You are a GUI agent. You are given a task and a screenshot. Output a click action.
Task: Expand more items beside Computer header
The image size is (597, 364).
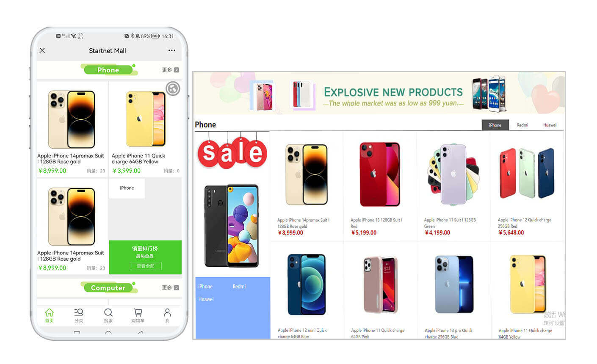click(170, 288)
